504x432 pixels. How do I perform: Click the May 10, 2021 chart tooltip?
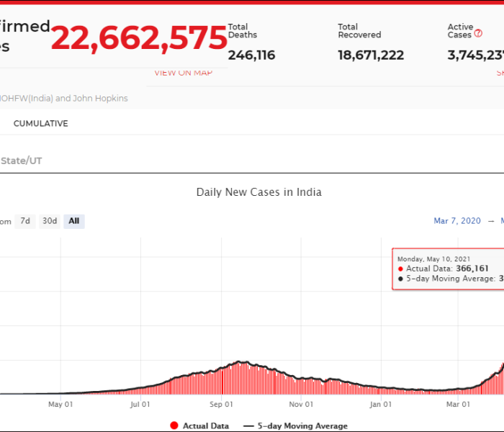pyautogui.click(x=446, y=269)
